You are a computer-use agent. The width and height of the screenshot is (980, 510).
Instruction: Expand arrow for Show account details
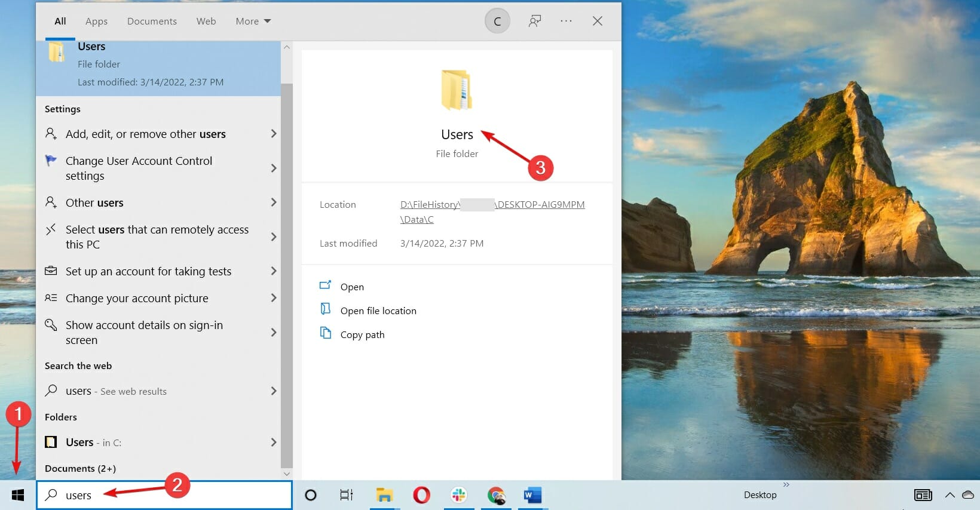point(274,333)
